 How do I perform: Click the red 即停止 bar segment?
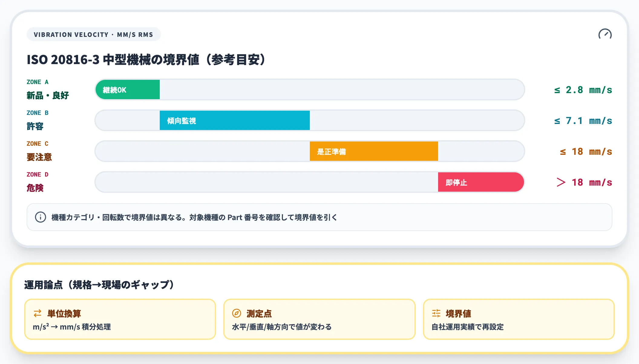point(481,182)
